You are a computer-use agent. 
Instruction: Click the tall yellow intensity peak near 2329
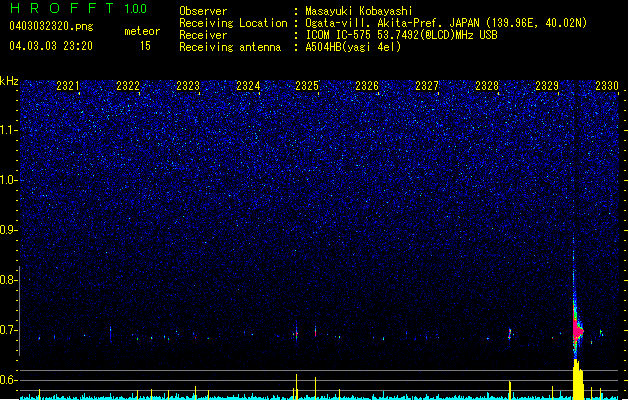click(x=578, y=380)
